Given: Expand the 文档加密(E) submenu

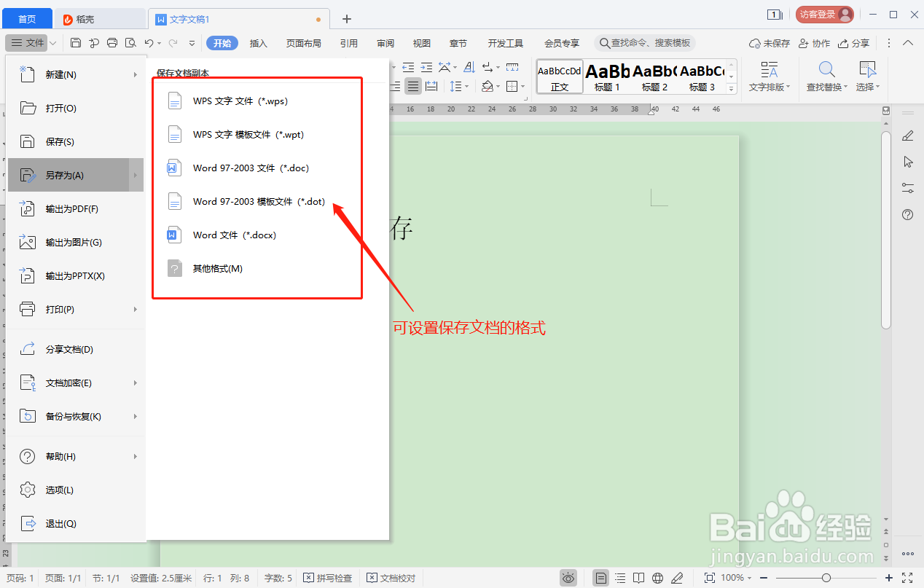Looking at the screenshot, I should [x=136, y=383].
